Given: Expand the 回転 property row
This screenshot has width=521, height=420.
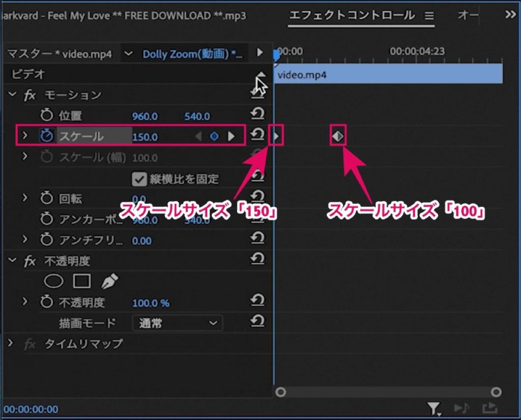Looking at the screenshot, I should tap(25, 198).
